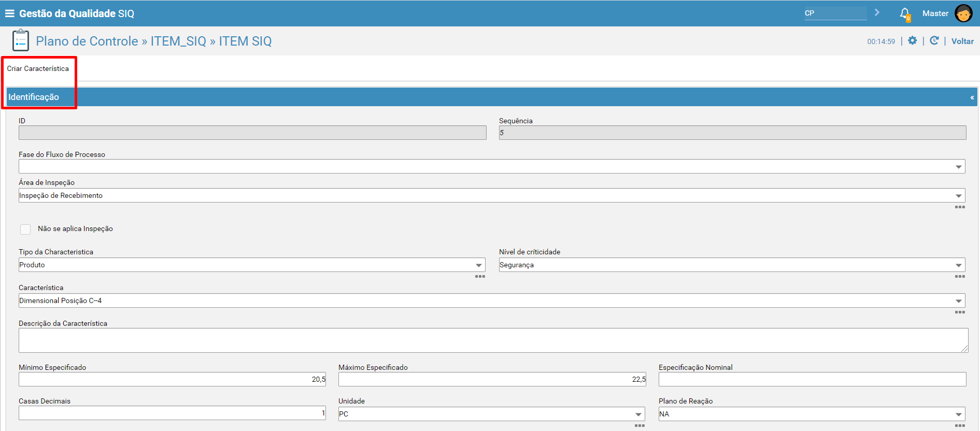Open the ellipsis below Área de Inspeção
Screen dimensions: 980x431
coord(960,207)
